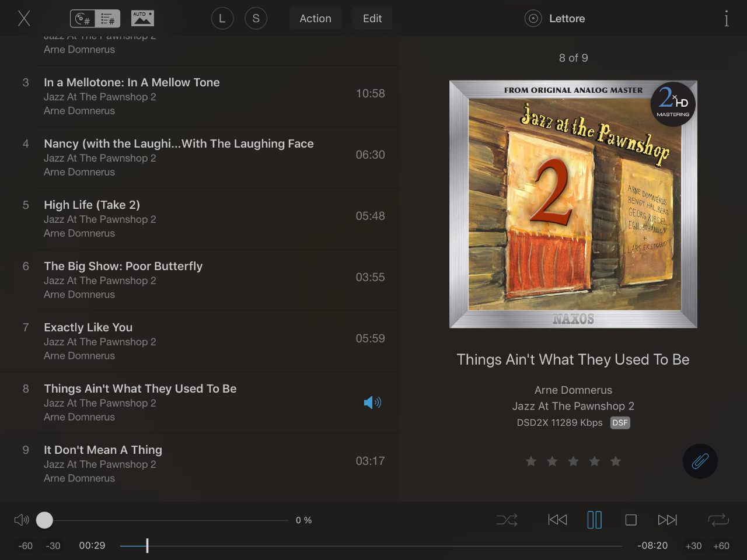747x560 pixels.
Task: Open the Lettore player selector
Action: tap(555, 19)
